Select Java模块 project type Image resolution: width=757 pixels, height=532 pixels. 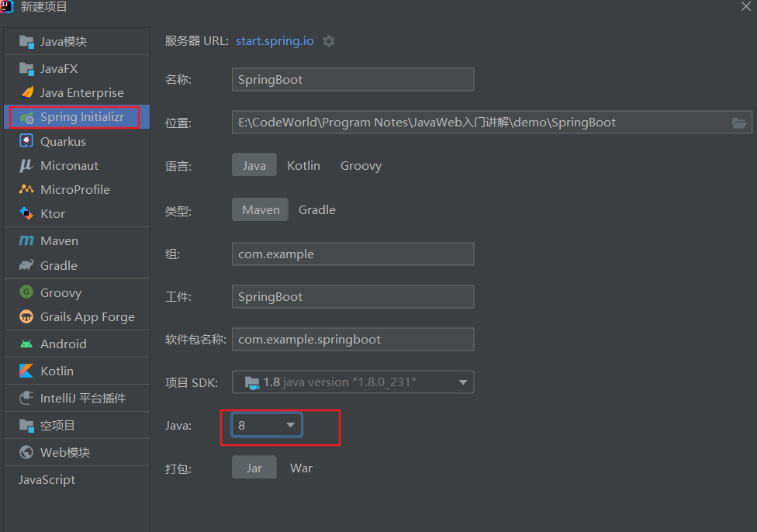(77, 42)
